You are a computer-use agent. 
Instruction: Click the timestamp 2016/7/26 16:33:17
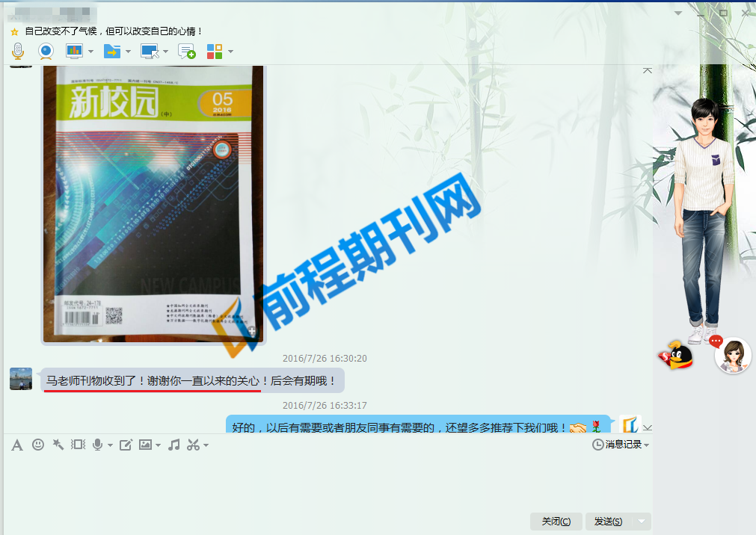pos(325,405)
